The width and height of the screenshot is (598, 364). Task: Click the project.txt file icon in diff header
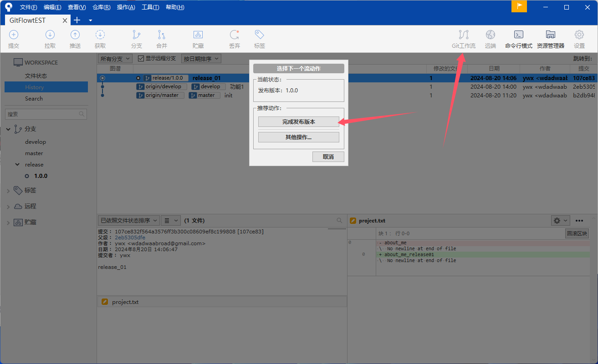tap(353, 221)
